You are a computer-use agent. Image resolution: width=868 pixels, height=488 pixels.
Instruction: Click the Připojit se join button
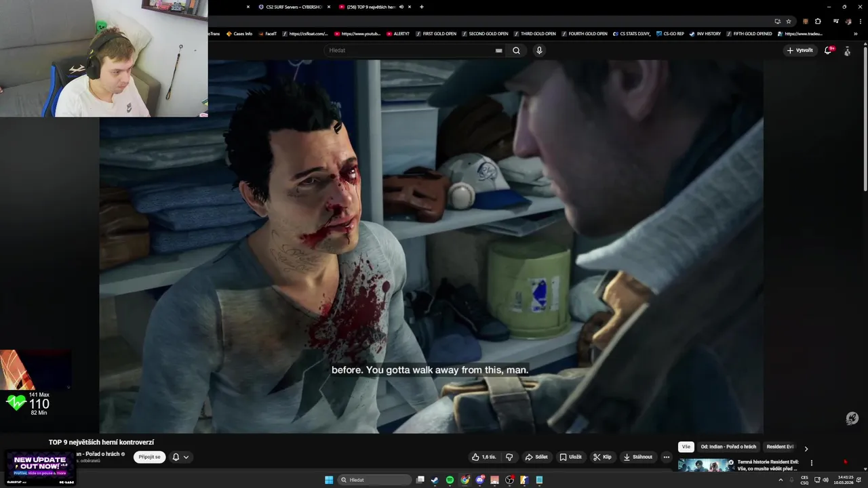tap(150, 457)
